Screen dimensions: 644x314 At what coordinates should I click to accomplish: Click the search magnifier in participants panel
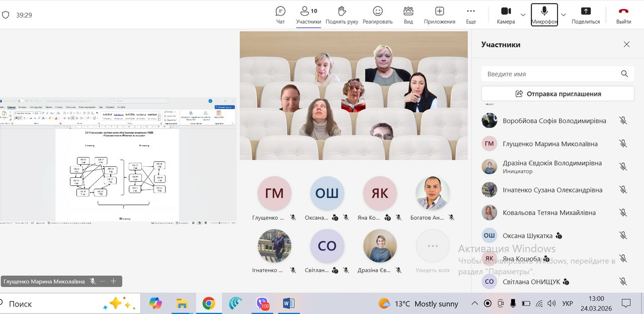click(x=624, y=74)
